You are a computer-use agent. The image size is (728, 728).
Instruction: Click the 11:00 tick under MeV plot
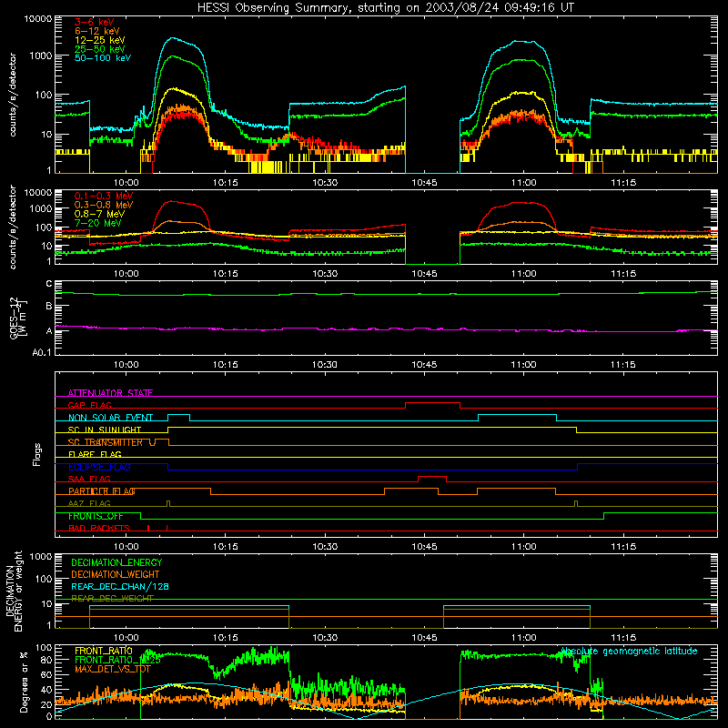click(x=524, y=274)
